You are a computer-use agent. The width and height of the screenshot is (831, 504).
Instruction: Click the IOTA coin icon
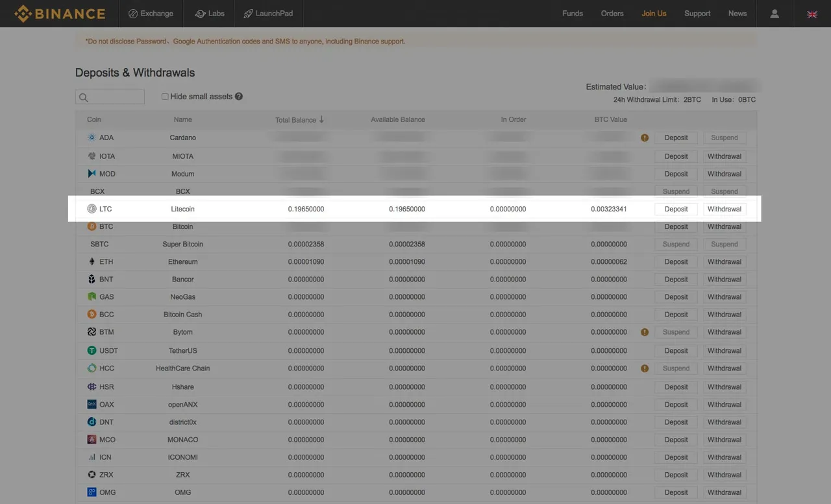[92, 156]
